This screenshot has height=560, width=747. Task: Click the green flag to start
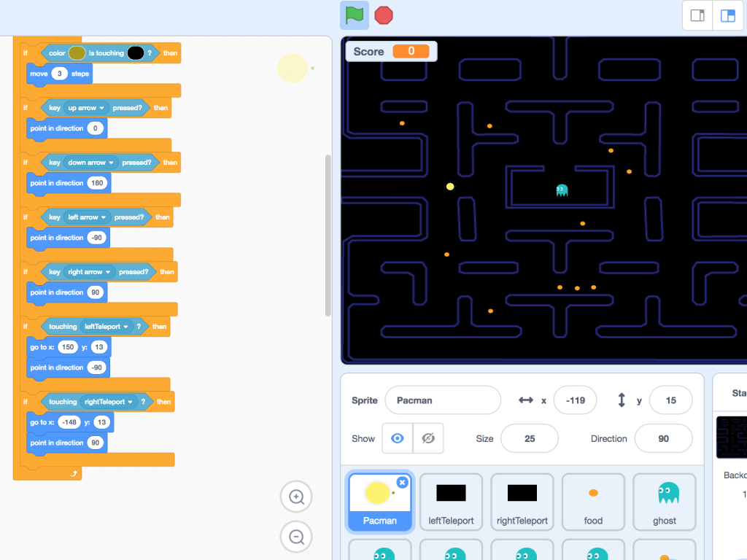(354, 15)
